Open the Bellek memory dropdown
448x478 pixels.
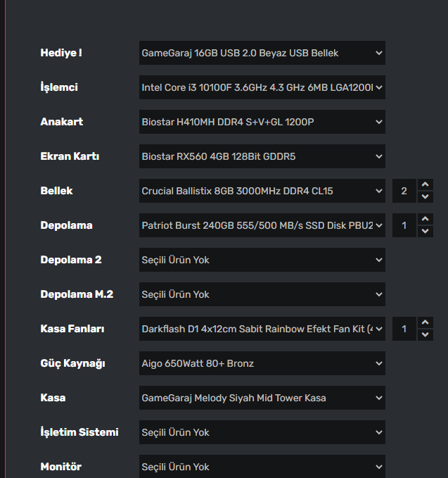[262, 191]
